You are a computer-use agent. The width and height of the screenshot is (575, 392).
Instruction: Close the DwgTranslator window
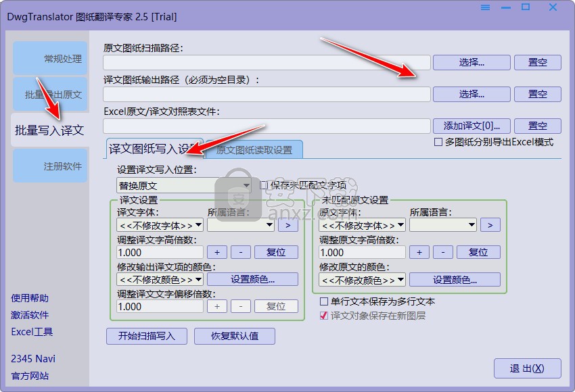coord(553,7)
